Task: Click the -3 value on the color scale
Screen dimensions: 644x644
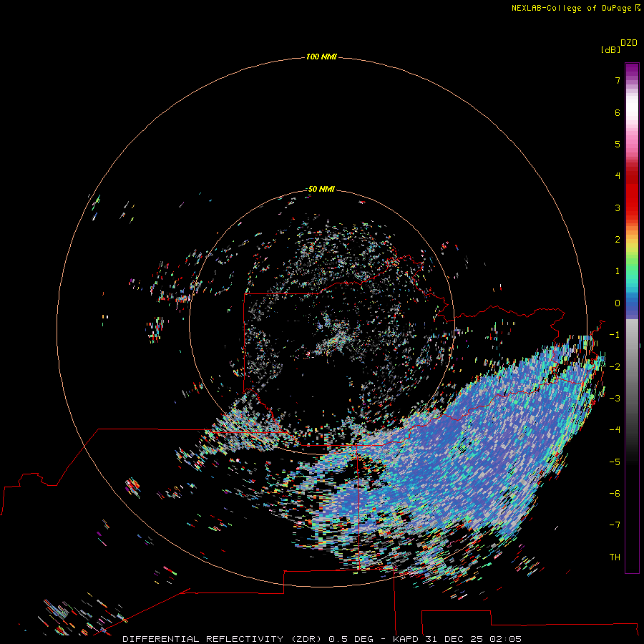Action: [x=615, y=399]
